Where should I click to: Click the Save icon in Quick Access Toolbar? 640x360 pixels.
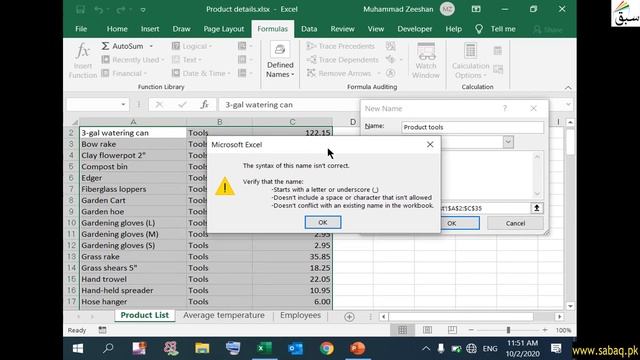80,9
